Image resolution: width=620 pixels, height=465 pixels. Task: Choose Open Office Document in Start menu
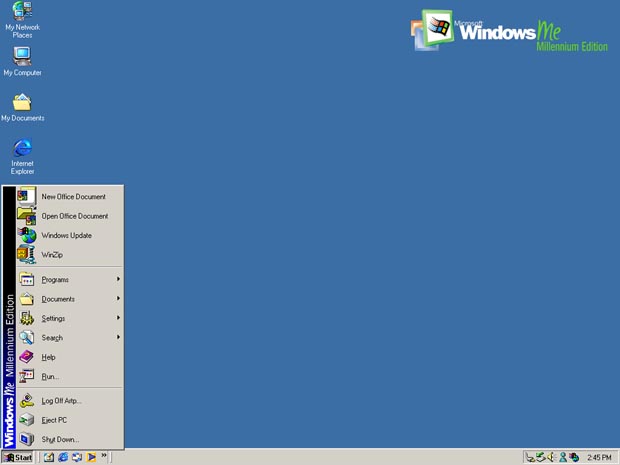[x=70, y=216]
